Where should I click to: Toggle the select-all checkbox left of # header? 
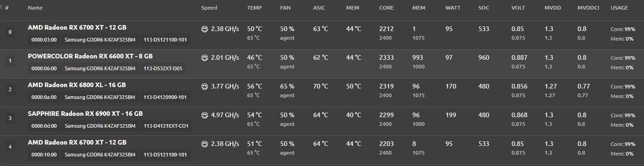tap(1, 8)
